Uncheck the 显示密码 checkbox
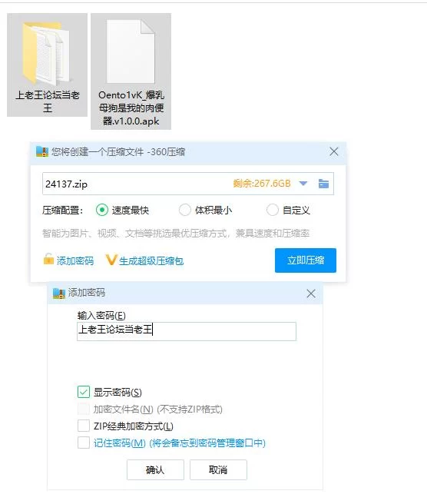 pos(84,392)
